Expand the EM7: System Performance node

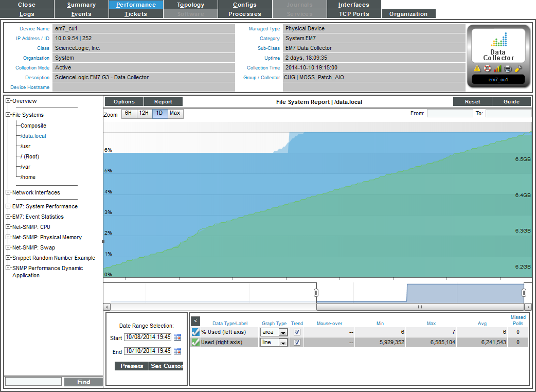[8, 206]
